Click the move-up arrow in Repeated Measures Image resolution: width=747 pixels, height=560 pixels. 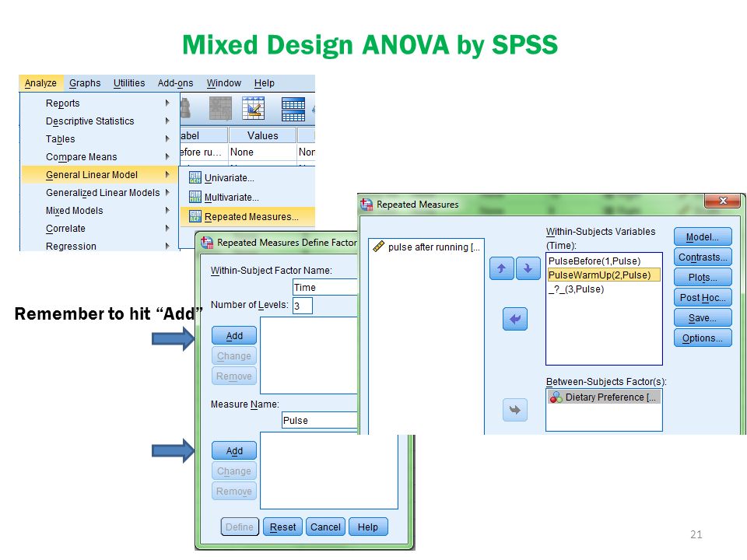click(502, 268)
